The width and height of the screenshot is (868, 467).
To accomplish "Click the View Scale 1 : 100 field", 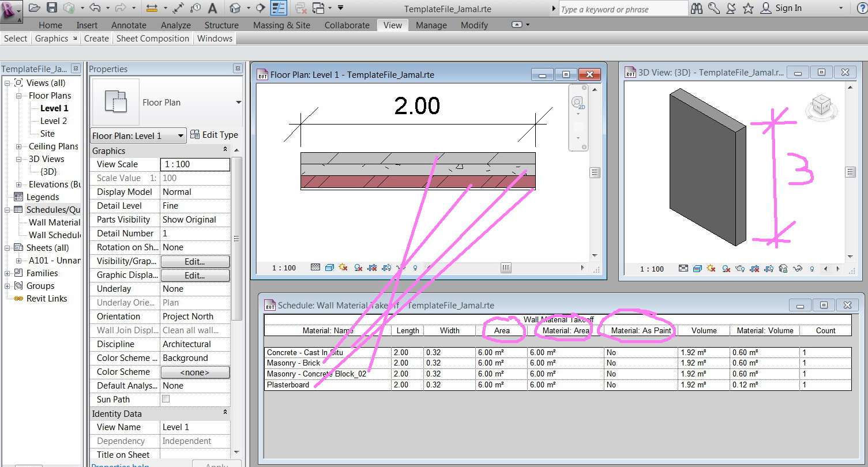I will (x=195, y=164).
